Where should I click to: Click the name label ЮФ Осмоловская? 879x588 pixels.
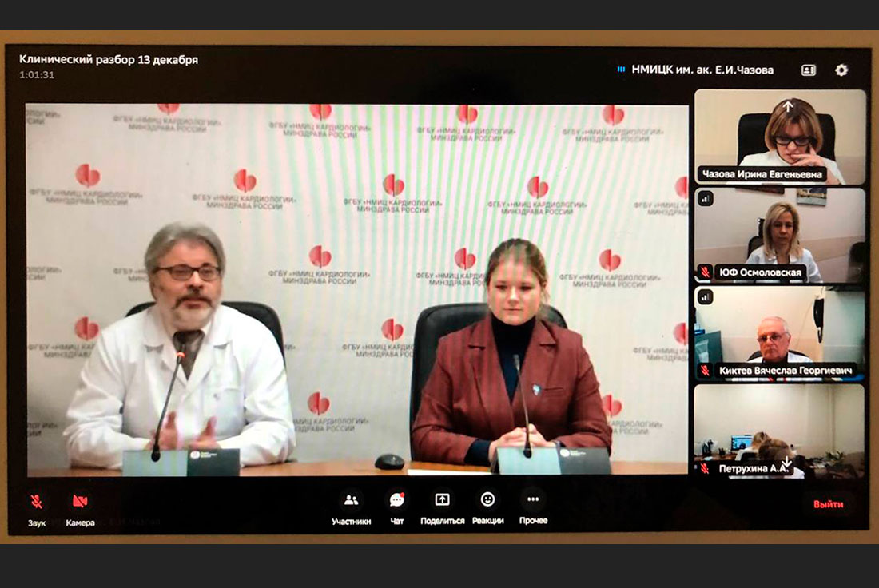click(760, 272)
